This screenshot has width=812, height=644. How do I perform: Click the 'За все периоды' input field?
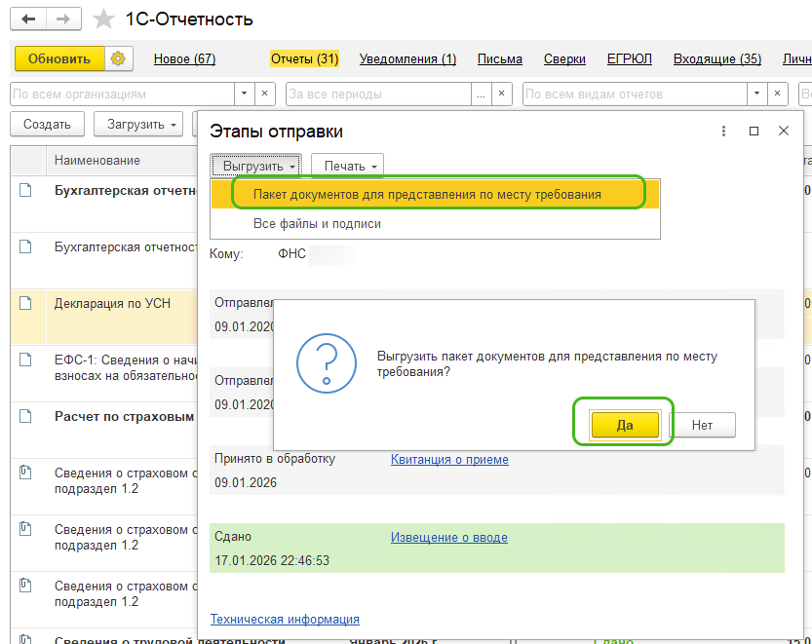(377, 95)
